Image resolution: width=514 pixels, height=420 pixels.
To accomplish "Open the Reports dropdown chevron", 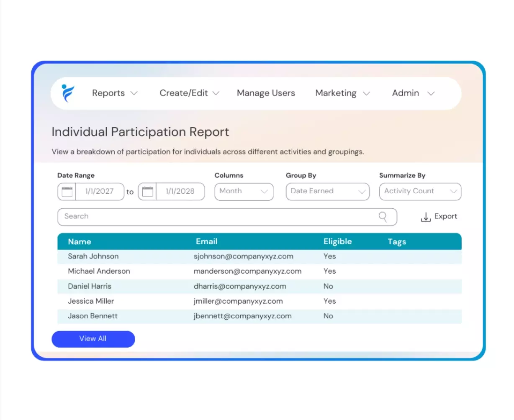I will click(x=134, y=93).
